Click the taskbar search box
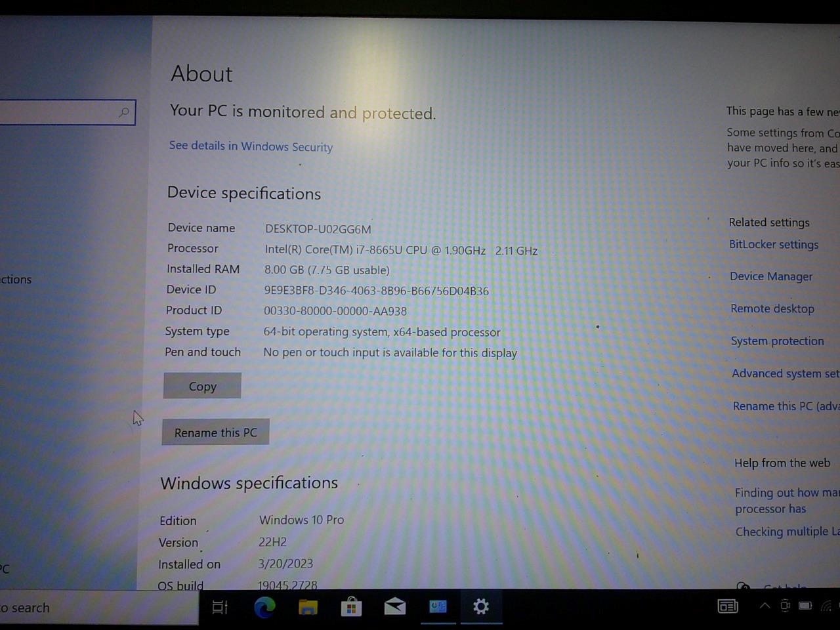 tap(98, 608)
